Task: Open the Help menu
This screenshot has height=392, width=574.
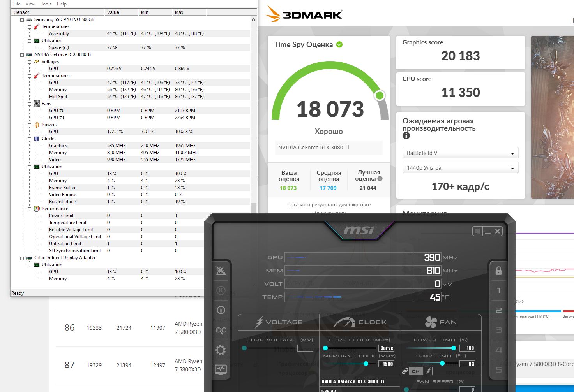Action: tap(62, 4)
